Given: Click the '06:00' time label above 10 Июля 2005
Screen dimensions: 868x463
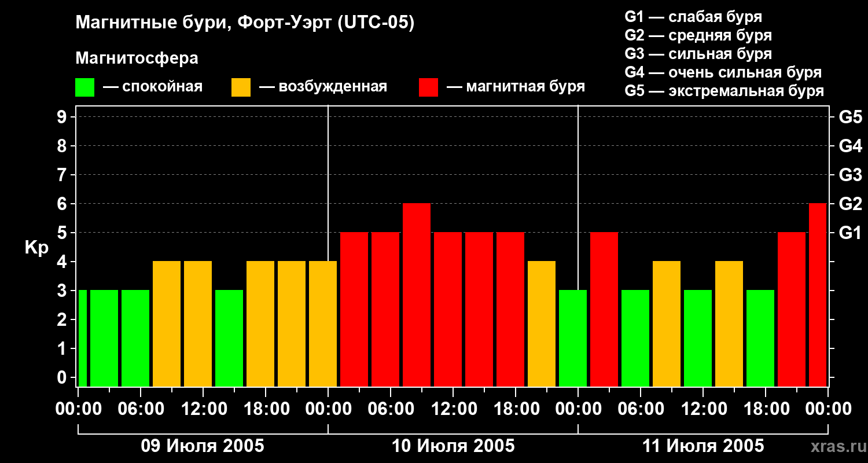Looking at the screenshot, I should [391, 409].
